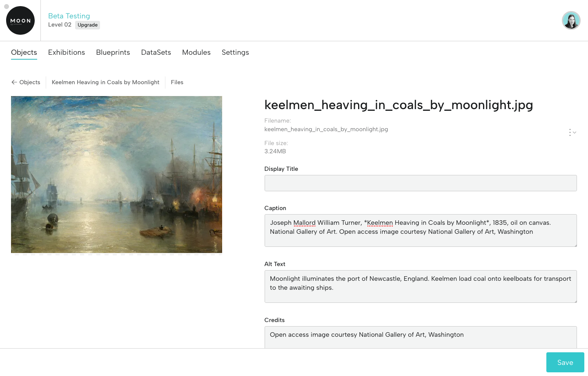Screen dimensions: 588x376
Task: Open Keelmen Heaving in Coals breadcrumb
Action: click(105, 82)
